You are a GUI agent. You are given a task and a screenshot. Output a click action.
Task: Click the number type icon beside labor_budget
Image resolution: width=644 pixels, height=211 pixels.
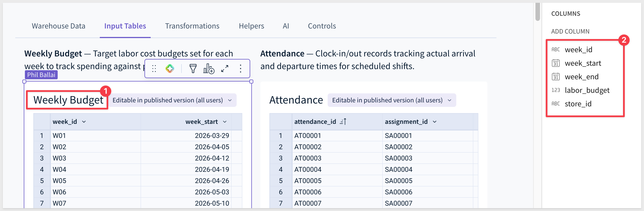(556, 90)
